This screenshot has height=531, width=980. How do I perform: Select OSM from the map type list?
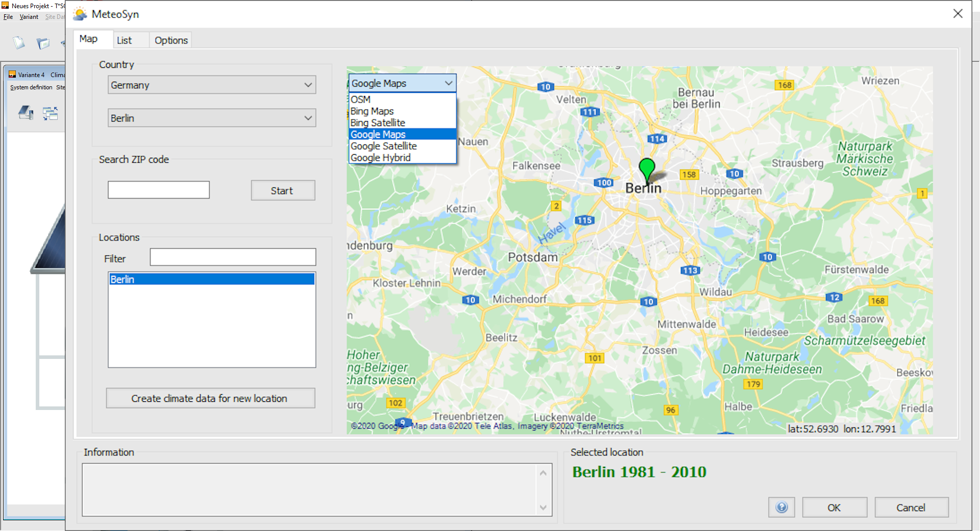coord(361,100)
